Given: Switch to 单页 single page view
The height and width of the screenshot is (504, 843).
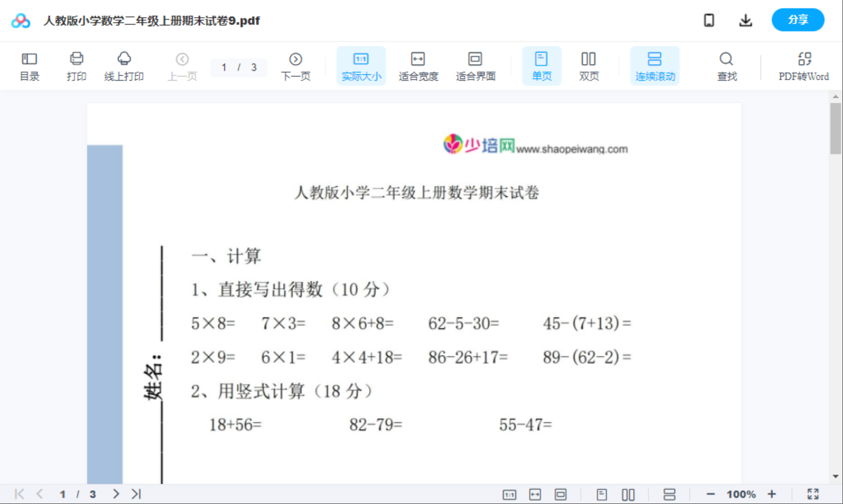Looking at the screenshot, I should point(542,65).
